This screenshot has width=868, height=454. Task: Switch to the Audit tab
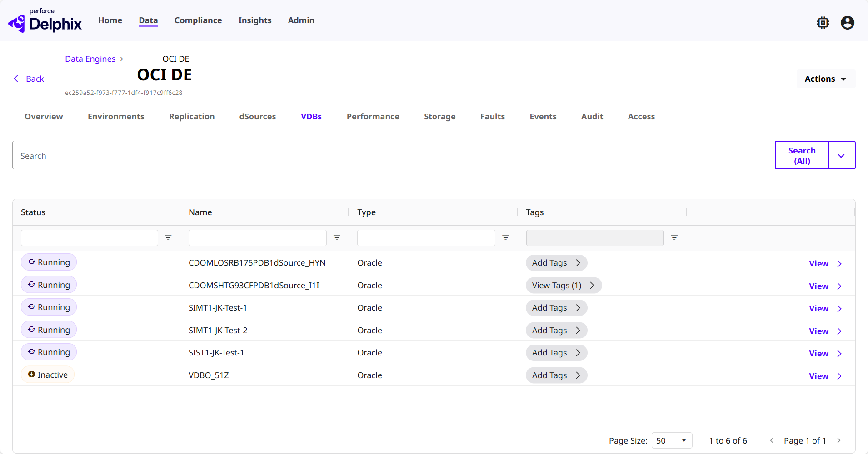click(x=592, y=117)
